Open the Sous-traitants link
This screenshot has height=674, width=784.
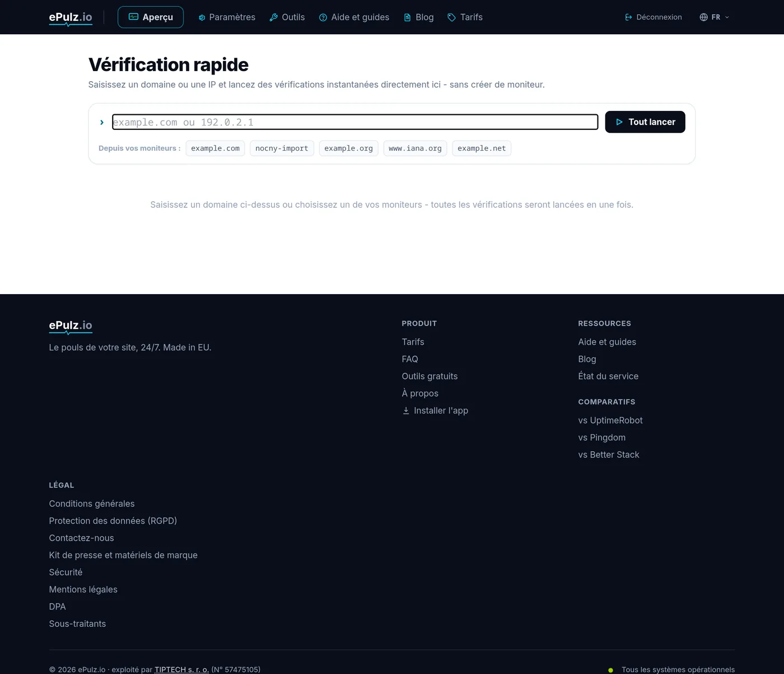[x=77, y=624]
